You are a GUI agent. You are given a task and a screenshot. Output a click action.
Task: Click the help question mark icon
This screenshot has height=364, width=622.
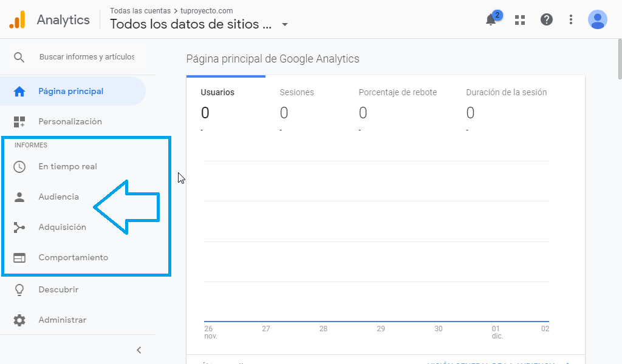coord(546,20)
